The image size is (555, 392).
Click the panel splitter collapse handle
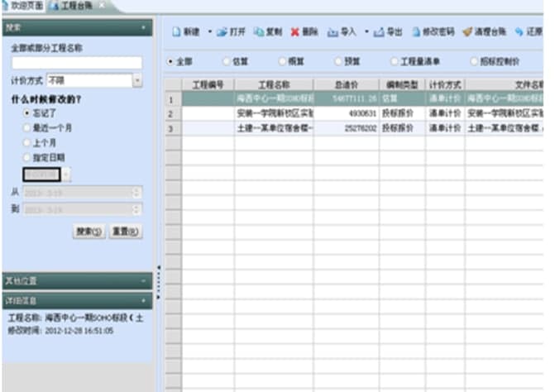159,282
